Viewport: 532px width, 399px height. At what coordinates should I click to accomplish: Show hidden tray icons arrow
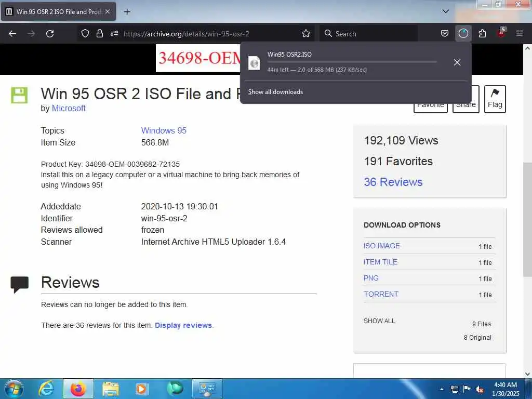[x=442, y=389]
